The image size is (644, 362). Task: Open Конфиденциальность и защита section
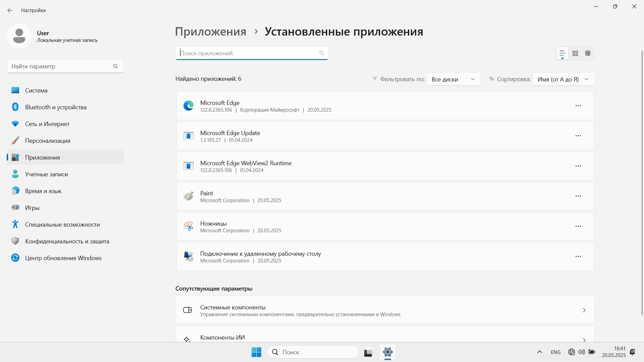pyautogui.click(x=65, y=241)
